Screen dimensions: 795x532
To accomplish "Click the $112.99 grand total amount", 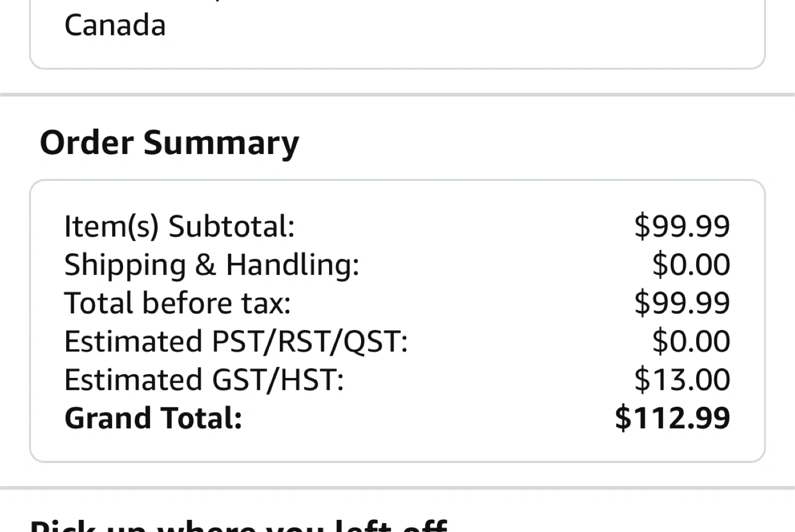I will [672, 418].
